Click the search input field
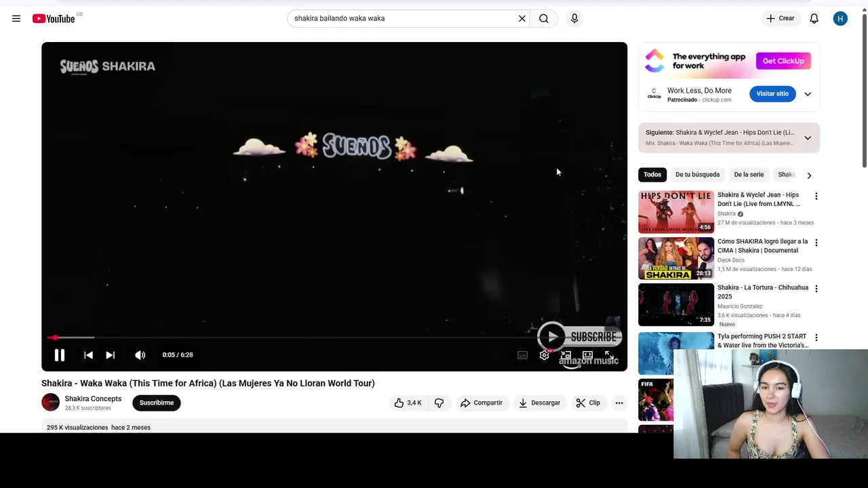Image resolution: width=868 pixels, height=488 pixels. coord(403,18)
